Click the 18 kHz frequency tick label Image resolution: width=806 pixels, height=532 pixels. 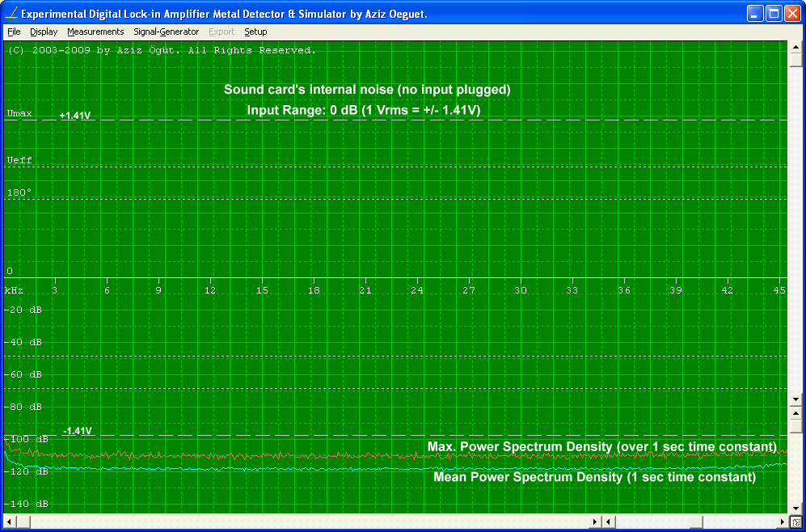[314, 290]
